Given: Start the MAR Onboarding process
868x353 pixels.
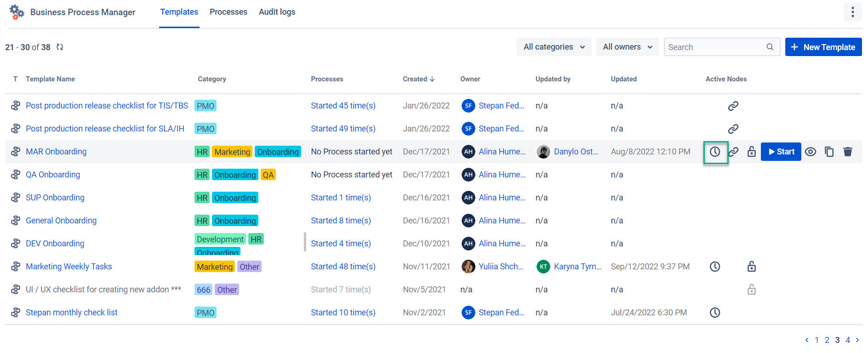Looking at the screenshot, I should (781, 152).
